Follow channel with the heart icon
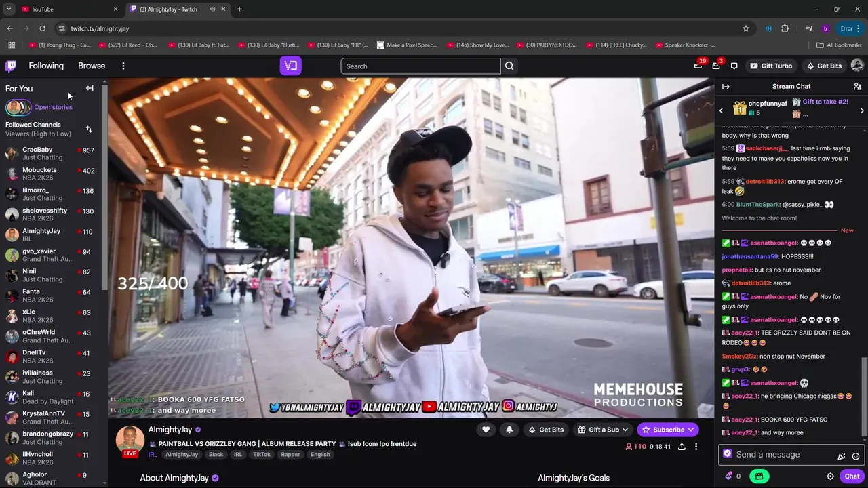This screenshot has height=488, width=868. point(486,430)
